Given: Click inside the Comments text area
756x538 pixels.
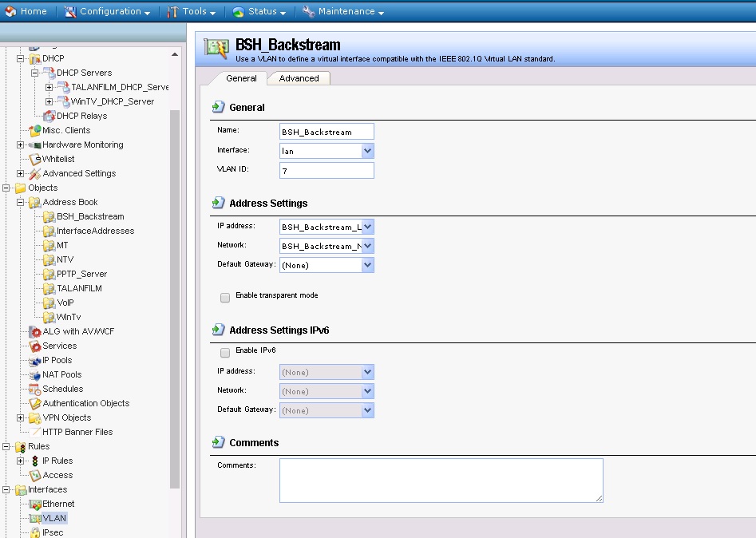Looking at the screenshot, I should tap(441, 480).
